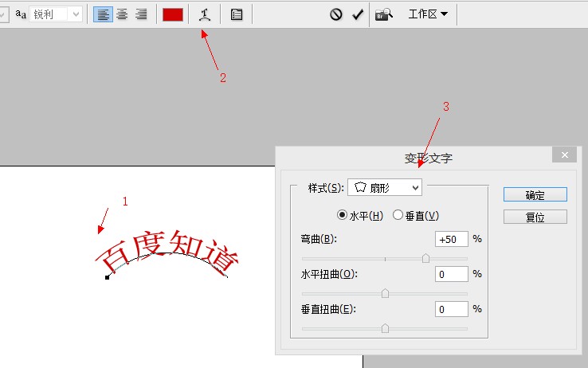Click the text path anchor point
588x368 pixels.
click(108, 277)
